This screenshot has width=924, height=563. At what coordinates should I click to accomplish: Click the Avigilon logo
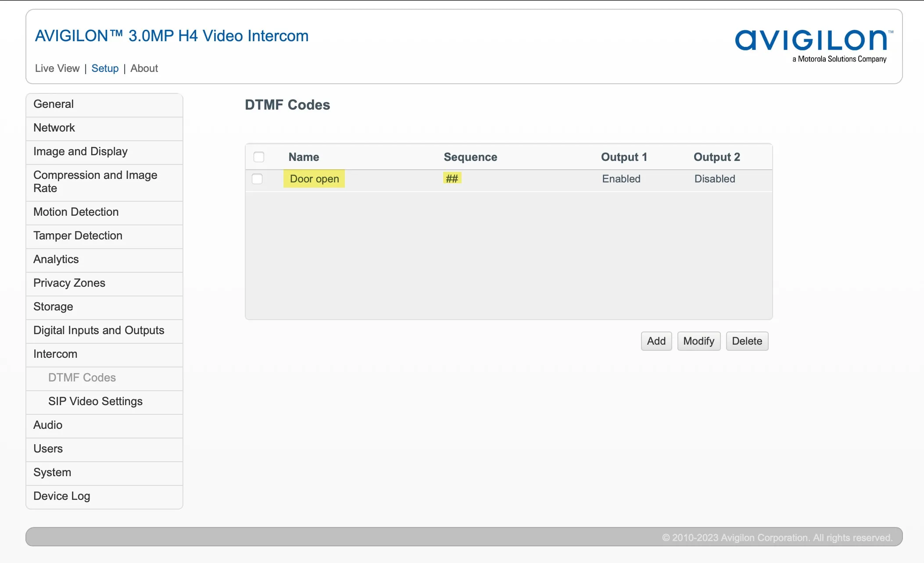[814, 46]
